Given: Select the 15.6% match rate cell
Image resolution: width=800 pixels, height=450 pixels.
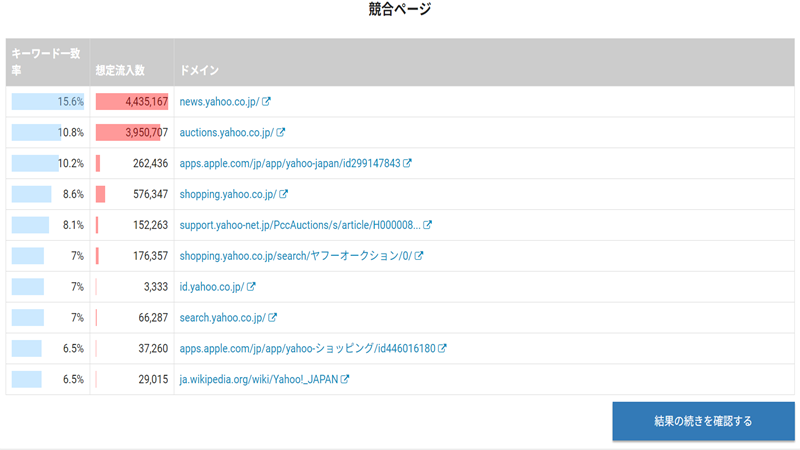Looking at the screenshot, I should click(48, 102).
